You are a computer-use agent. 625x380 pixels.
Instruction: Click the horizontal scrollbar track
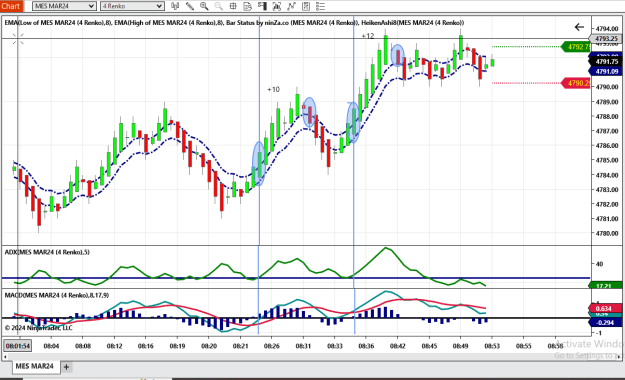(x=311, y=357)
